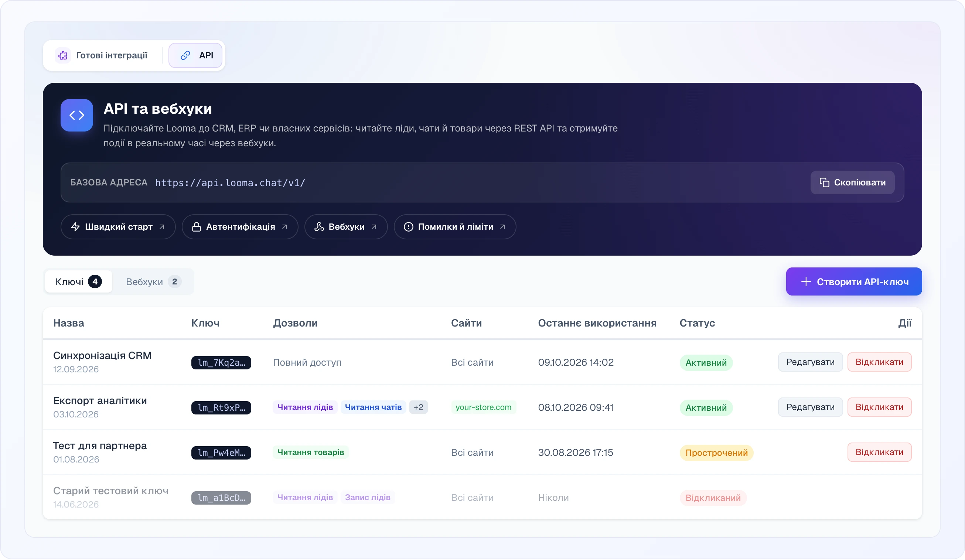The width and height of the screenshot is (965, 560).
Task: Select the Ключі tab
Action: coord(78,282)
